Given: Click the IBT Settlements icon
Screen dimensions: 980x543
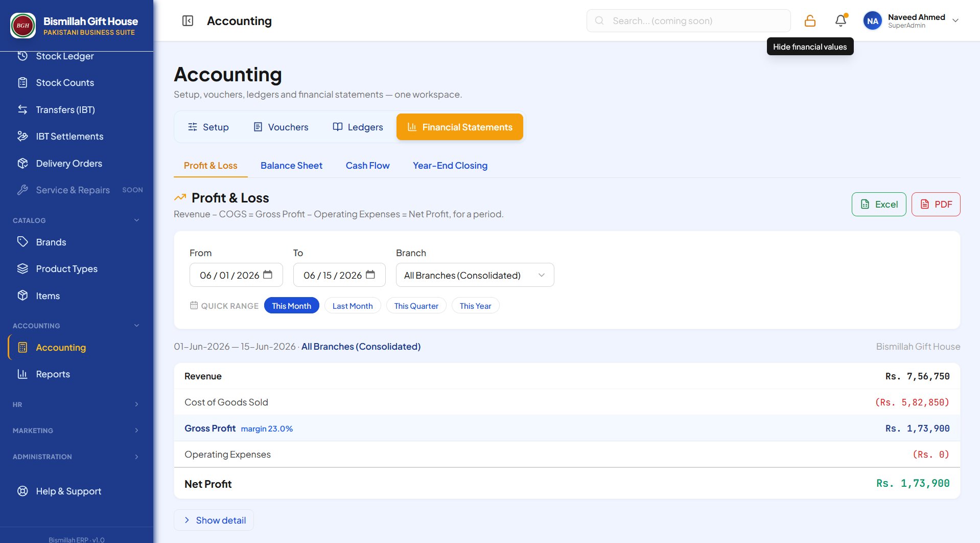Looking at the screenshot, I should pos(22,137).
